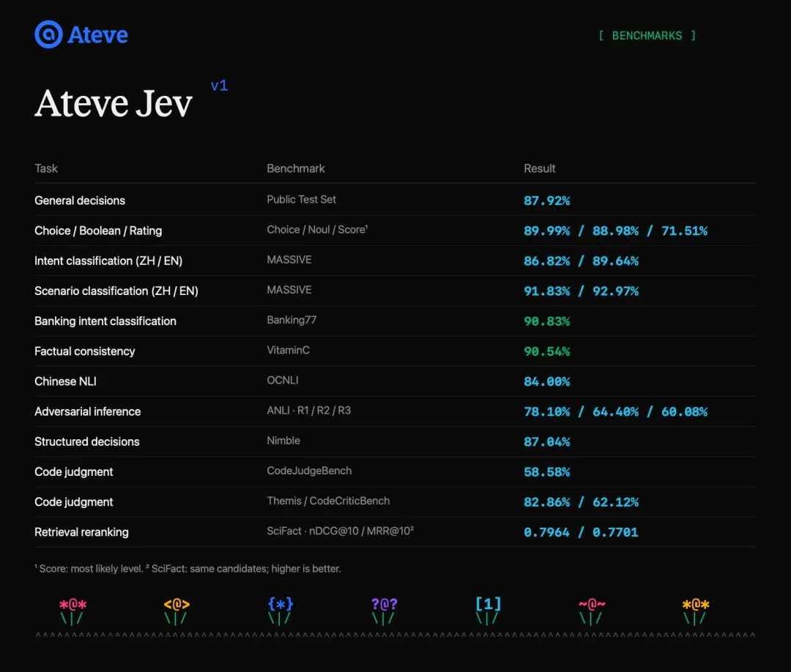Select Intent classification (ZH / EN) row label
Screen dimensions: 791x672
[x=108, y=261]
